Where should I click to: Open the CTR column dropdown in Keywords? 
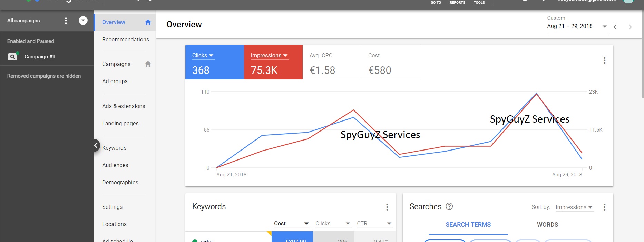(x=374, y=223)
